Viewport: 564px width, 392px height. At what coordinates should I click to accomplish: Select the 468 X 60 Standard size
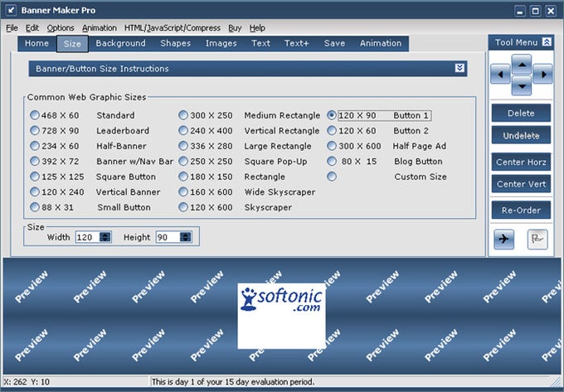35,115
